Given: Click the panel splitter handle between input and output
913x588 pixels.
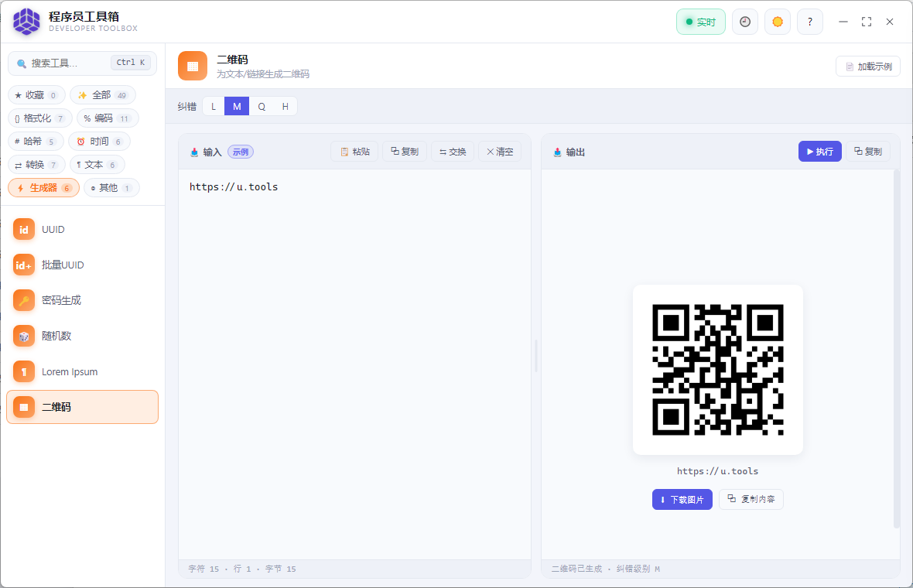Looking at the screenshot, I should (x=535, y=357).
